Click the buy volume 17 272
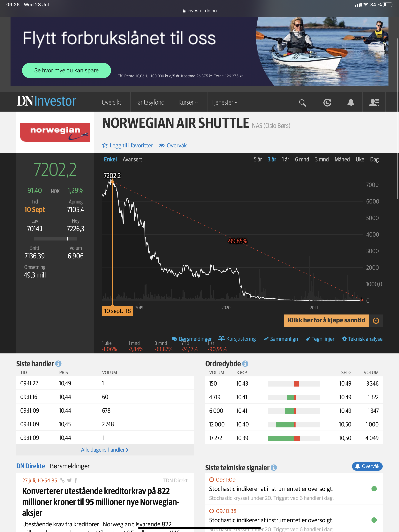This screenshot has width=399, height=532. 215,438
